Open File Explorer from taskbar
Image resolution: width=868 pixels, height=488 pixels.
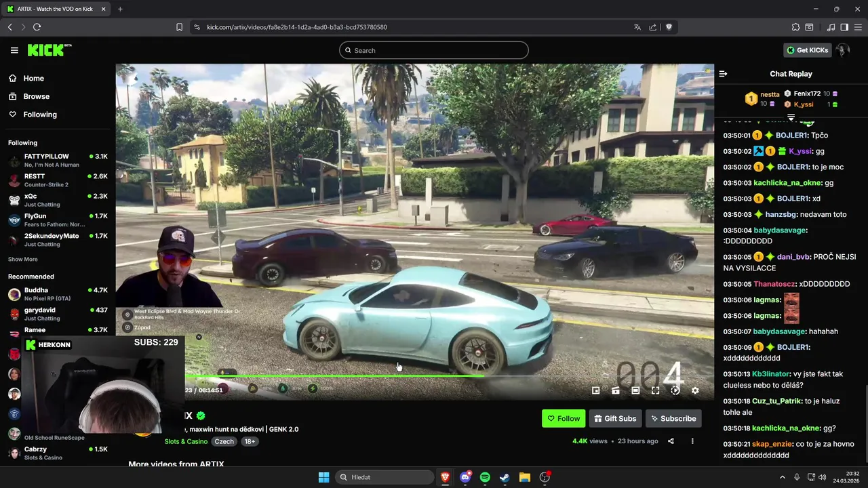524,477
